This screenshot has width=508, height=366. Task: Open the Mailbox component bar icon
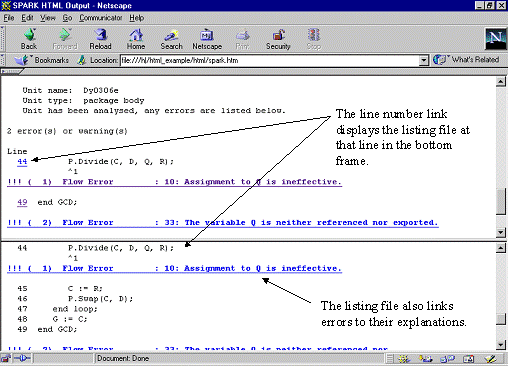pyautogui.click(x=425, y=359)
